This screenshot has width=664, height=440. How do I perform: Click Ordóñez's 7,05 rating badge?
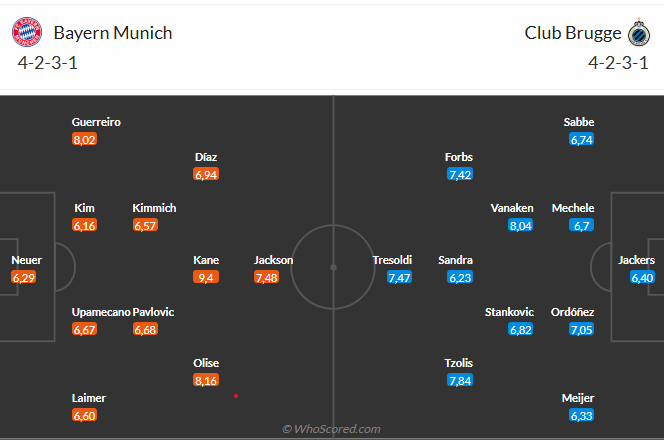click(581, 329)
